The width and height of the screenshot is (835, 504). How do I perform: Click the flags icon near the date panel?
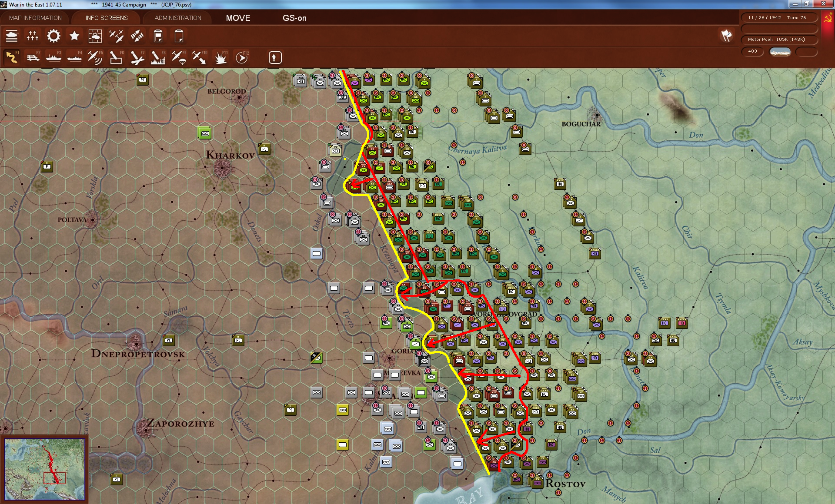(727, 36)
